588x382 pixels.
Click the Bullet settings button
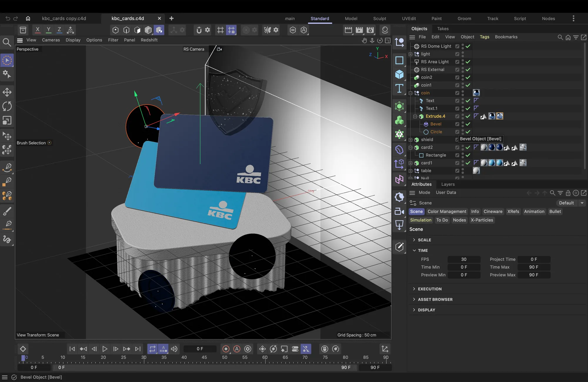[555, 211]
